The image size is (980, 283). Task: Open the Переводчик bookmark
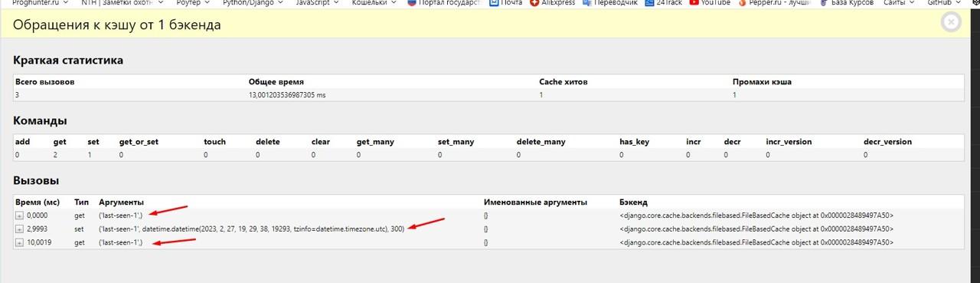click(609, 3)
